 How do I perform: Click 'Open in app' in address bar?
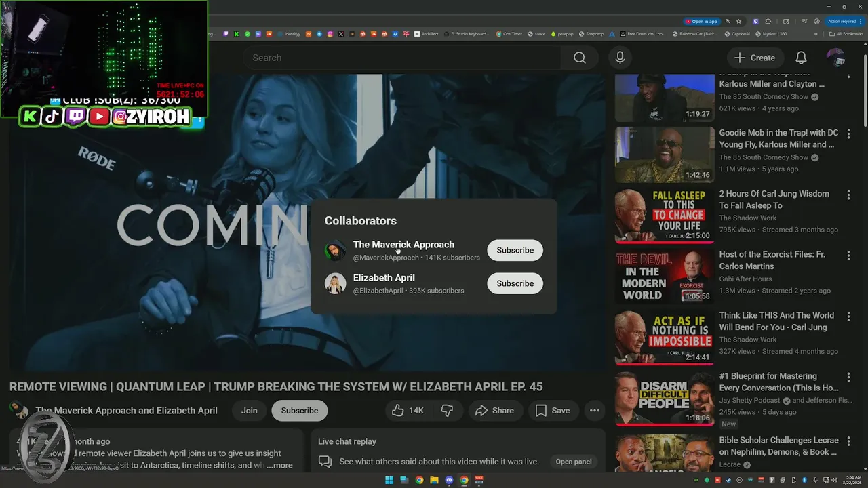pos(701,22)
